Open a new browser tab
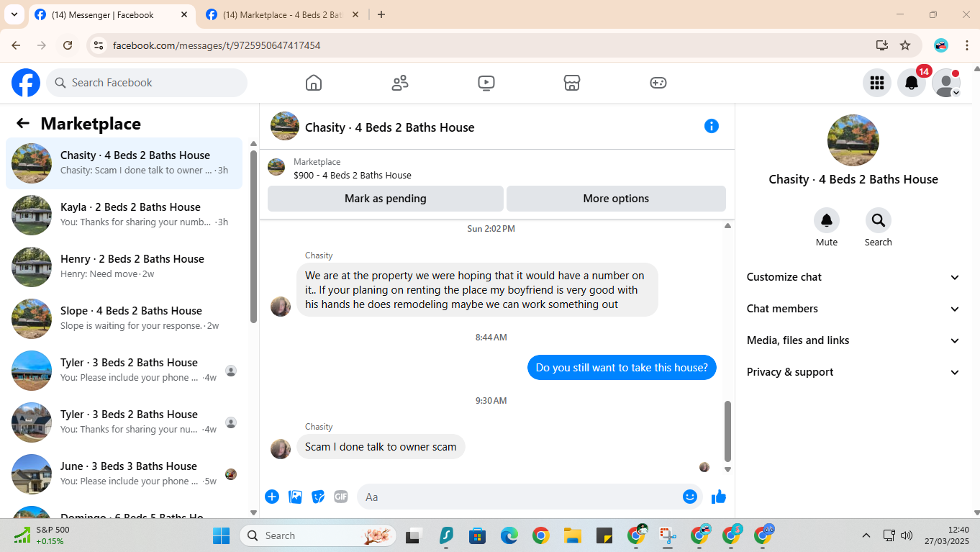Image resolution: width=980 pixels, height=552 pixels. [x=381, y=14]
